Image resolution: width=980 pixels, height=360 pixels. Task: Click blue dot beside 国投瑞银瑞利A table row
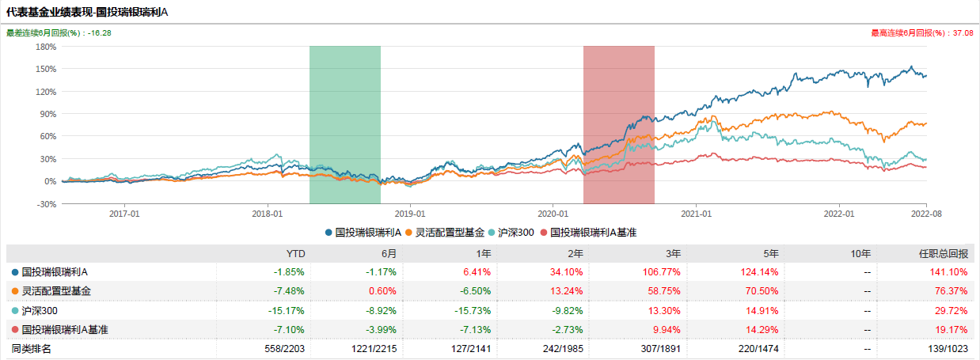click(x=15, y=272)
